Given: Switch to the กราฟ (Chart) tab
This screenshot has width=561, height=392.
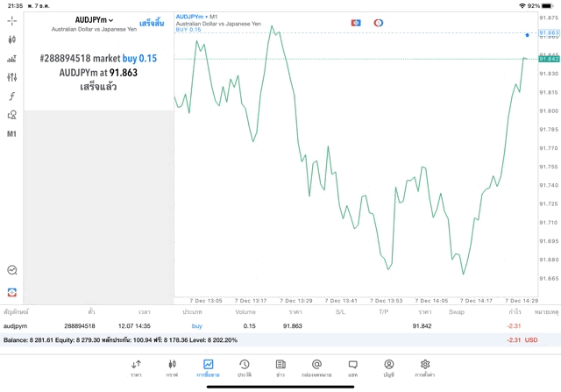Looking at the screenshot, I should point(172,368).
